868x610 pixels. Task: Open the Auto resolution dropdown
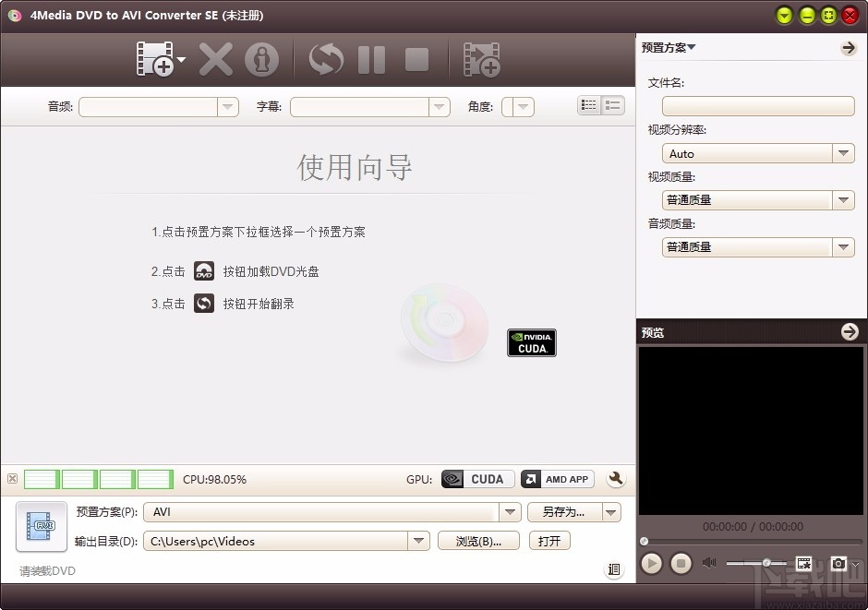(x=842, y=153)
